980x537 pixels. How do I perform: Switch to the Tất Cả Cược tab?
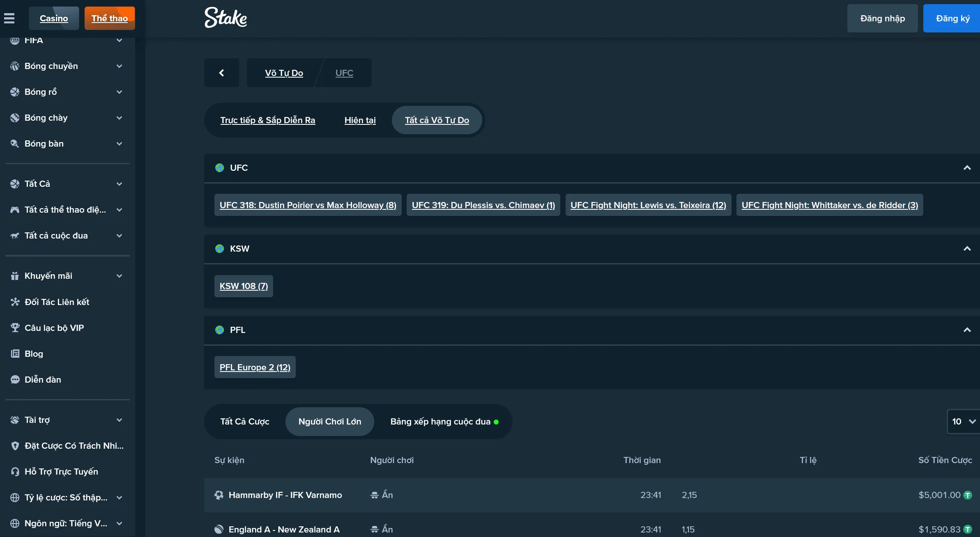point(245,421)
